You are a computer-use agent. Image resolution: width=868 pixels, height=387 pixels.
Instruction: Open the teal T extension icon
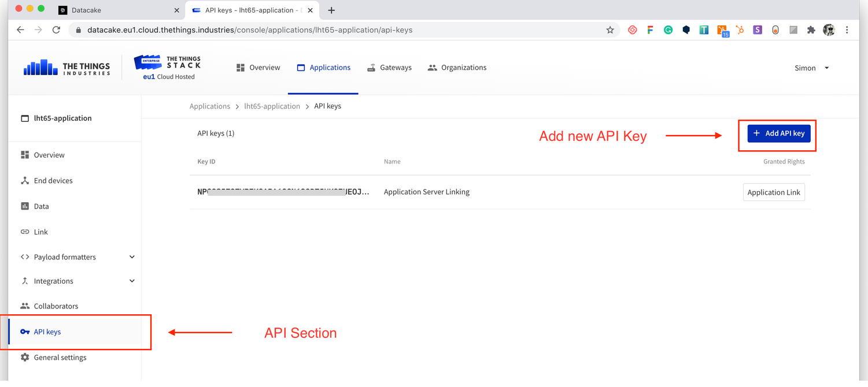pyautogui.click(x=704, y=30)
